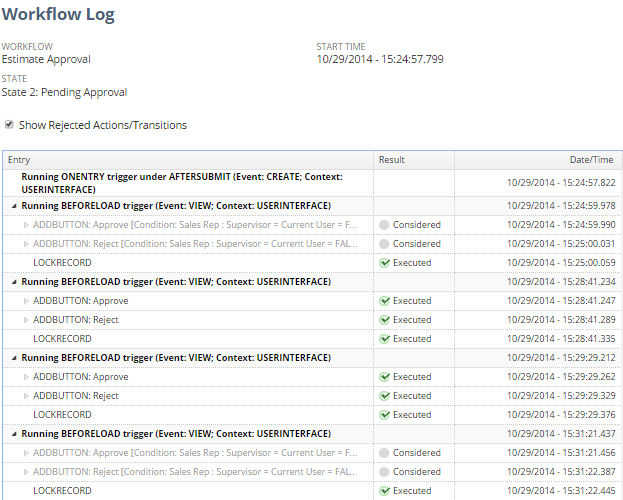623x500 pixels.
Task: Collapse BEFORELOAD trigger at 15:31:21.437
Action: 14,434
